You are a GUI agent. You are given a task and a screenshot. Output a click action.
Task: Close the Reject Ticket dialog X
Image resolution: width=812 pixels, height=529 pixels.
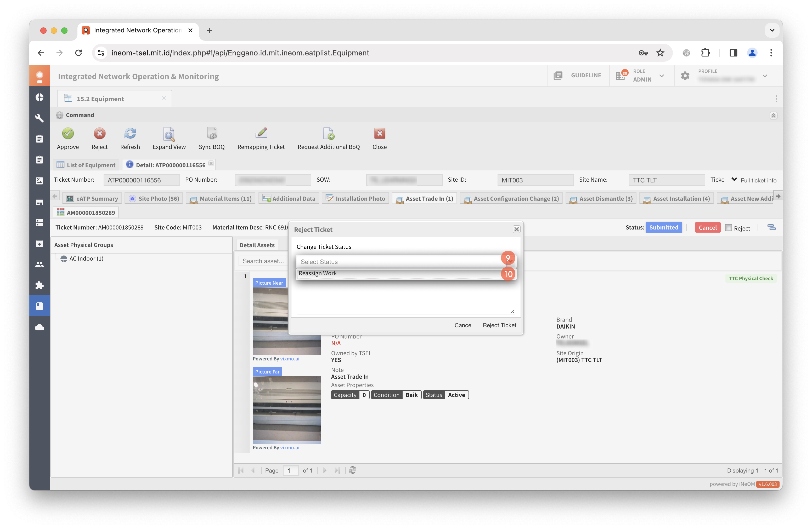click(516, 229)
